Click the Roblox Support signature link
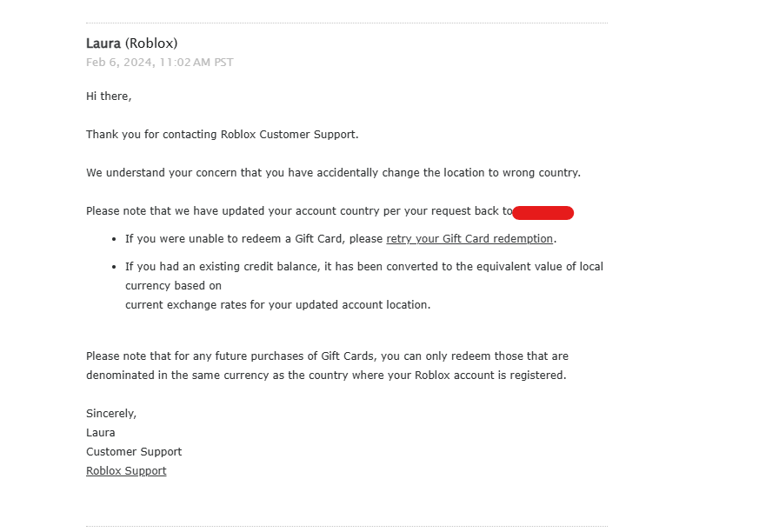Image resolution: width=759 pixels, height=532 pixels. (126, 471)
